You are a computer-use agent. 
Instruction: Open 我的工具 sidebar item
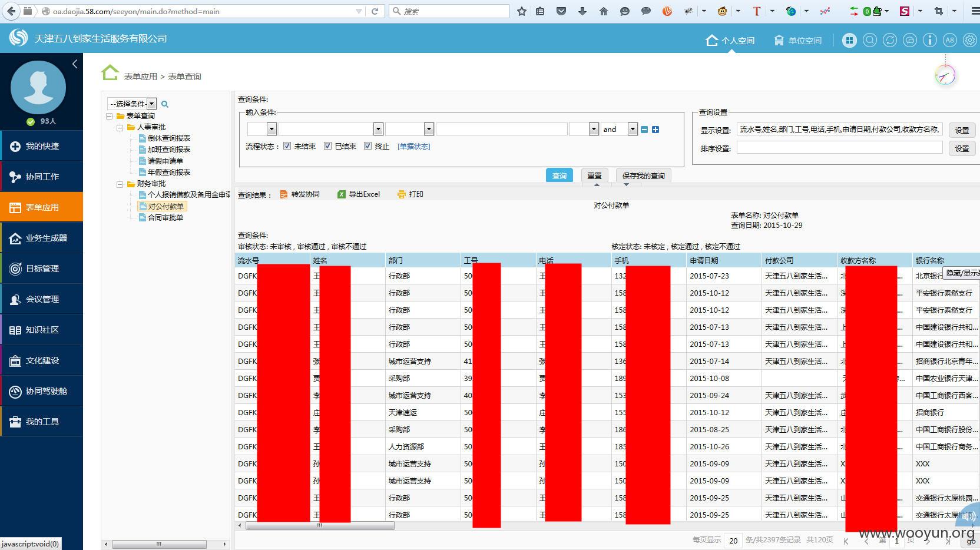point(41,422)
